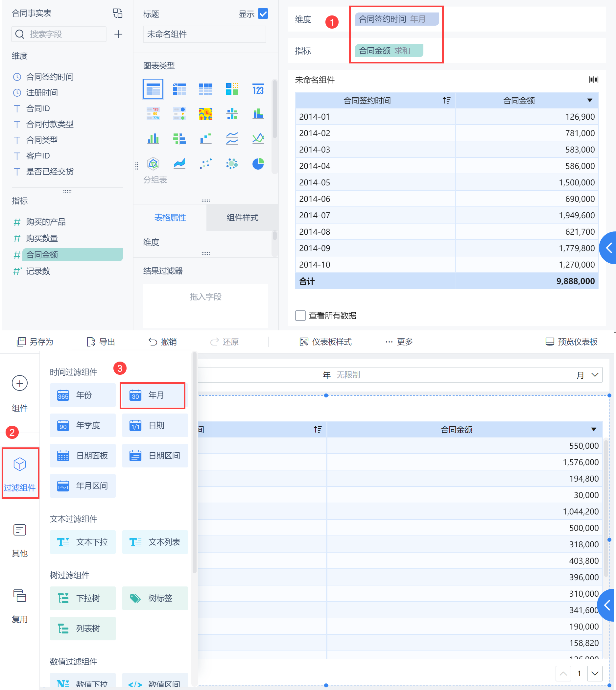Click the 表格属性 section scrollbar

[274, 235]
